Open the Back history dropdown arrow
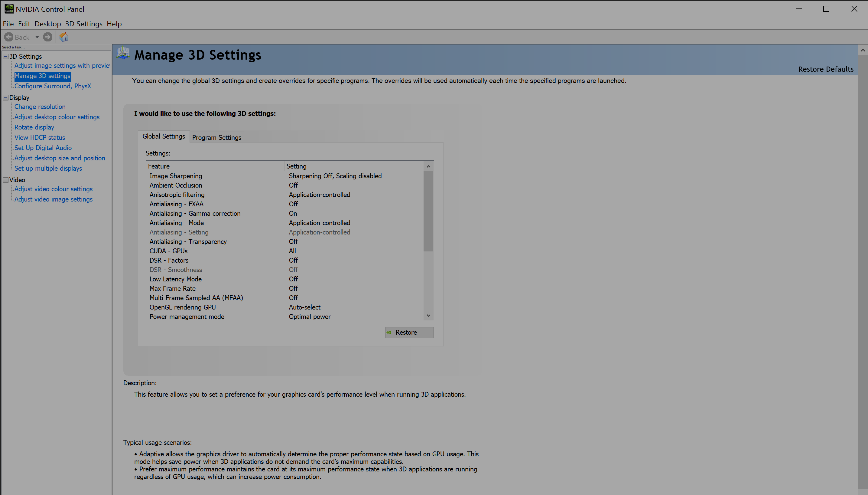The width and height of the screenshot is (868, 495). point(37,37)
